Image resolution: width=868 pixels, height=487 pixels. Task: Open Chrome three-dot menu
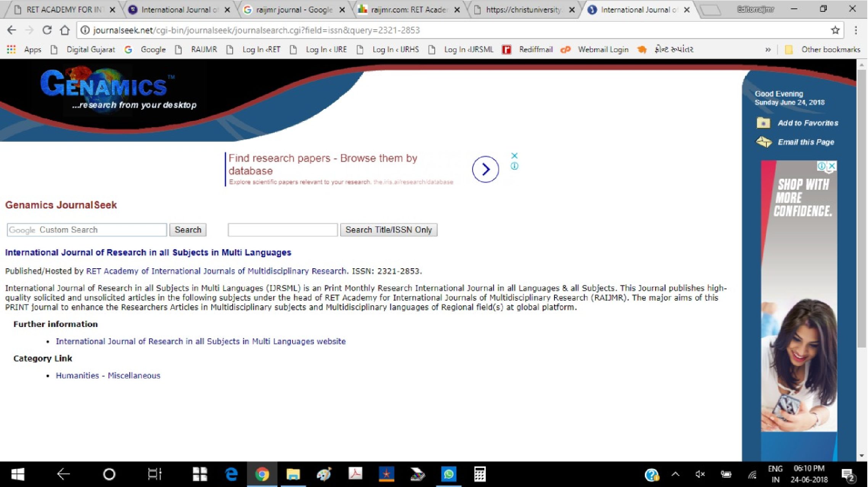856,30
